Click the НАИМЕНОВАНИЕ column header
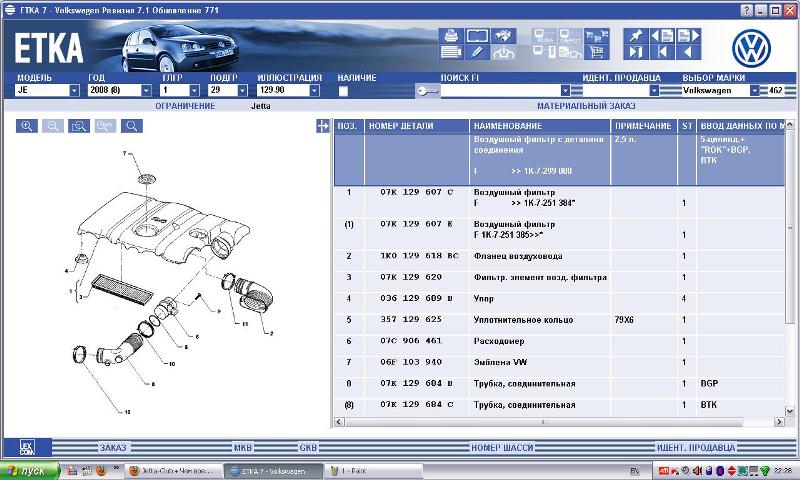This screenshot has height=480, width=800. pyautogui.click(x=539, y=126)
